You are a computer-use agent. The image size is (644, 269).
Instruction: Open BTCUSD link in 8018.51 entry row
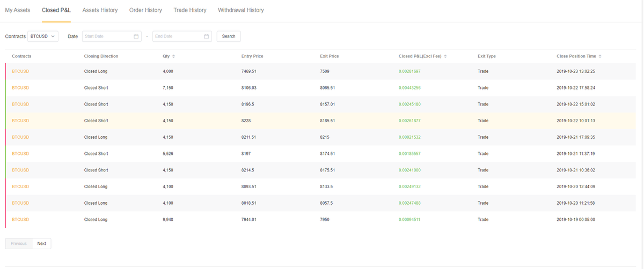point(20,203)
